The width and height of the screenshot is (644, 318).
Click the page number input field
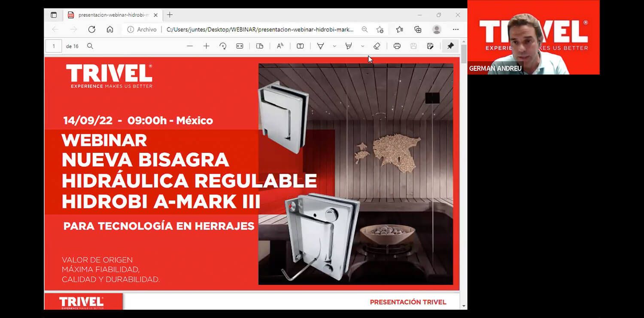click(x=54, y=46)
